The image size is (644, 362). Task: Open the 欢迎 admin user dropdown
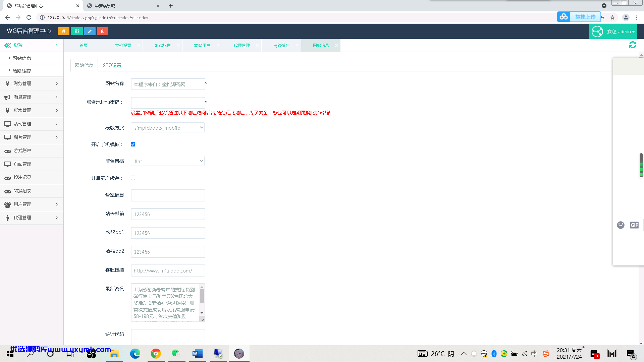click(x=613, y=32)
